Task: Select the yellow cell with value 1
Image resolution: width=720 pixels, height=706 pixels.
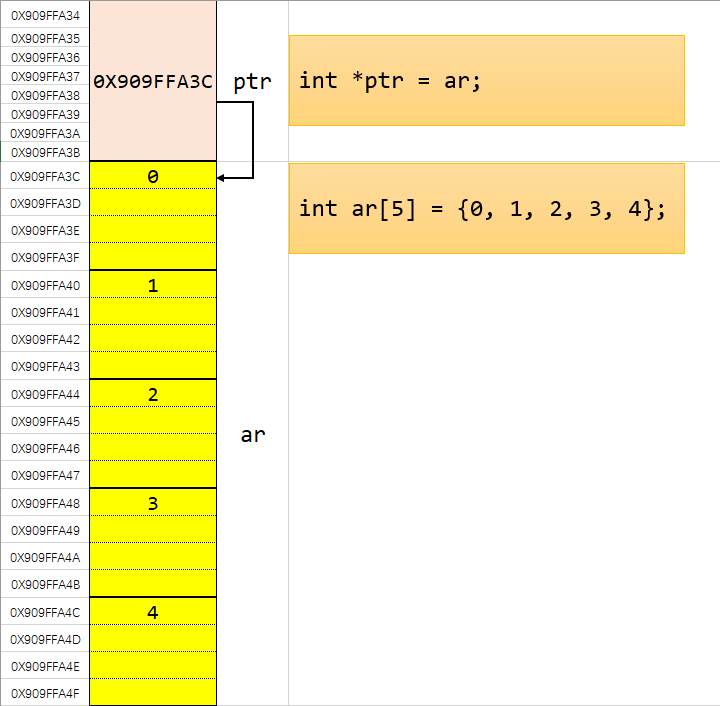Action: [x=153, y=285]
